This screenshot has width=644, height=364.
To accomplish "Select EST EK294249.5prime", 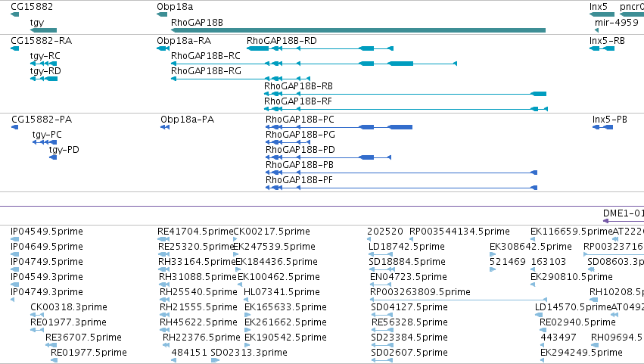I will coord(581,353).
